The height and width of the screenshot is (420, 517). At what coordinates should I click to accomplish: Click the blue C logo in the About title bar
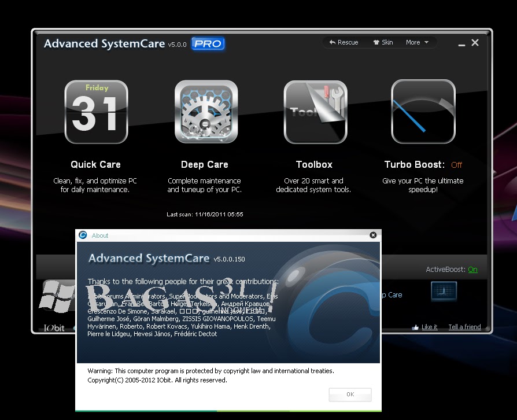pyautogui.click(x=82, y=235)
